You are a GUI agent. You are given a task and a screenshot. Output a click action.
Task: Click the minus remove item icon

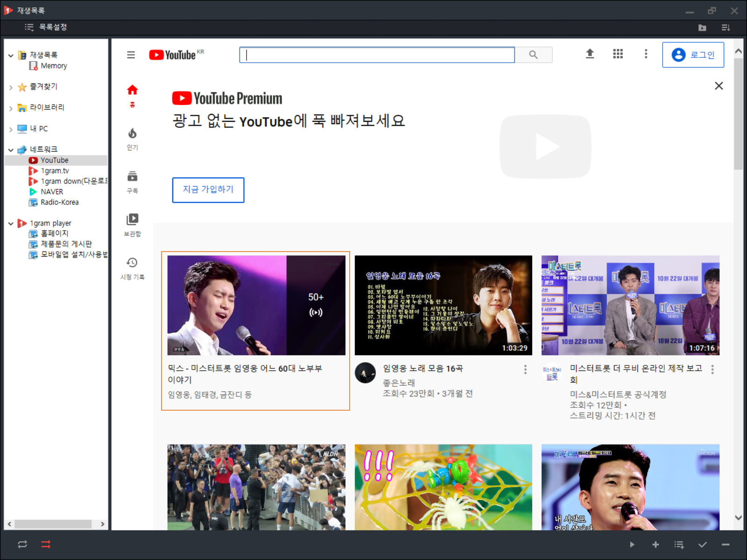click(726, 545)
